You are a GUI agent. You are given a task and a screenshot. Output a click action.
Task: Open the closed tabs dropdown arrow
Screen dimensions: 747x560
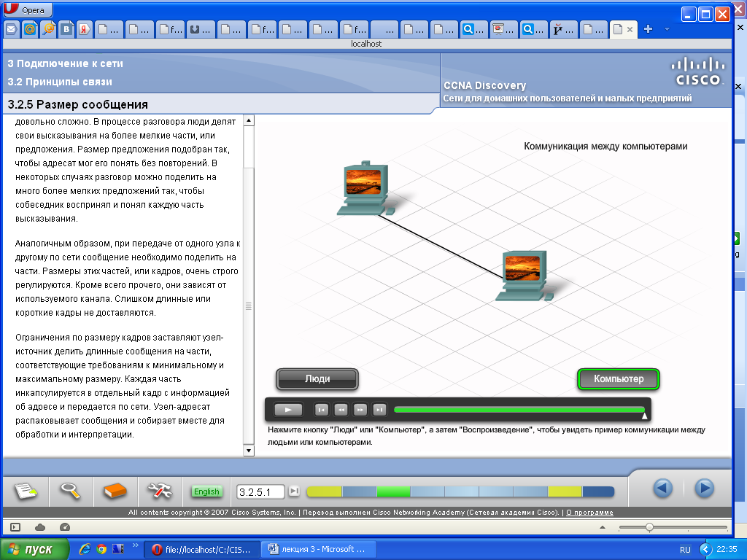pos(667,29)
